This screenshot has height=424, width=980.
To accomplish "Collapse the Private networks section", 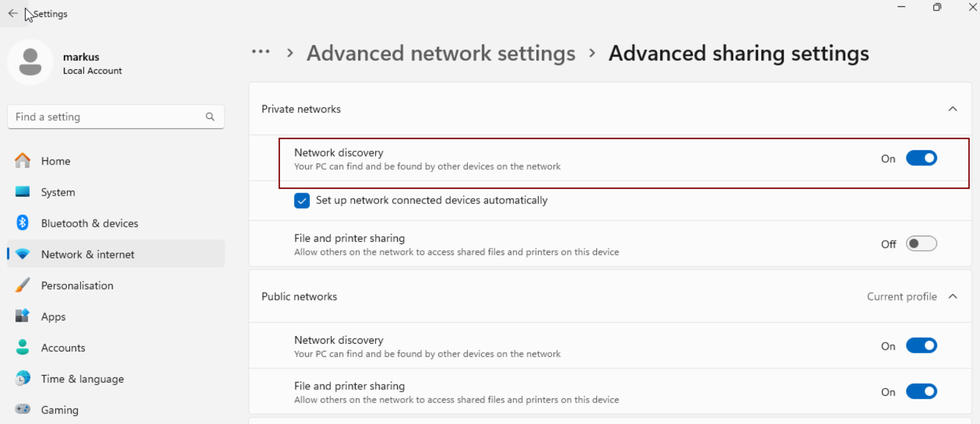I will point(953,109).
